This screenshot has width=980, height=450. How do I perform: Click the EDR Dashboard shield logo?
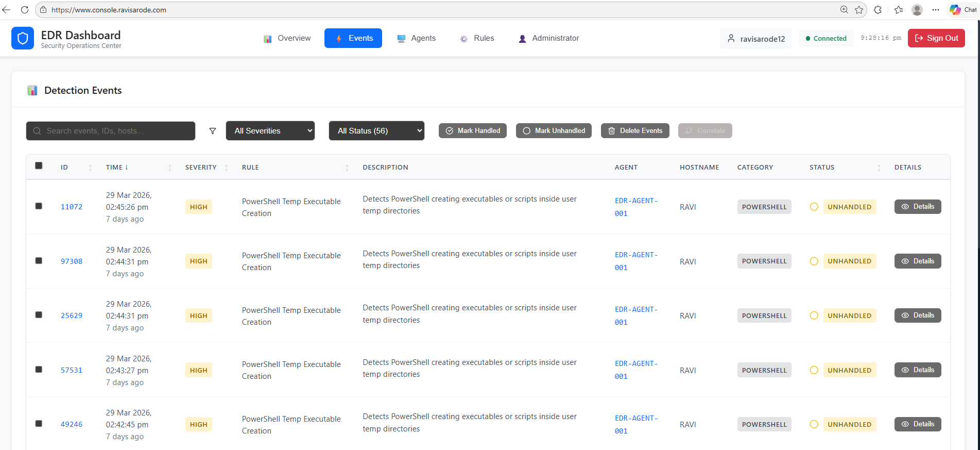pyautogui.click(x=23, y=38)
